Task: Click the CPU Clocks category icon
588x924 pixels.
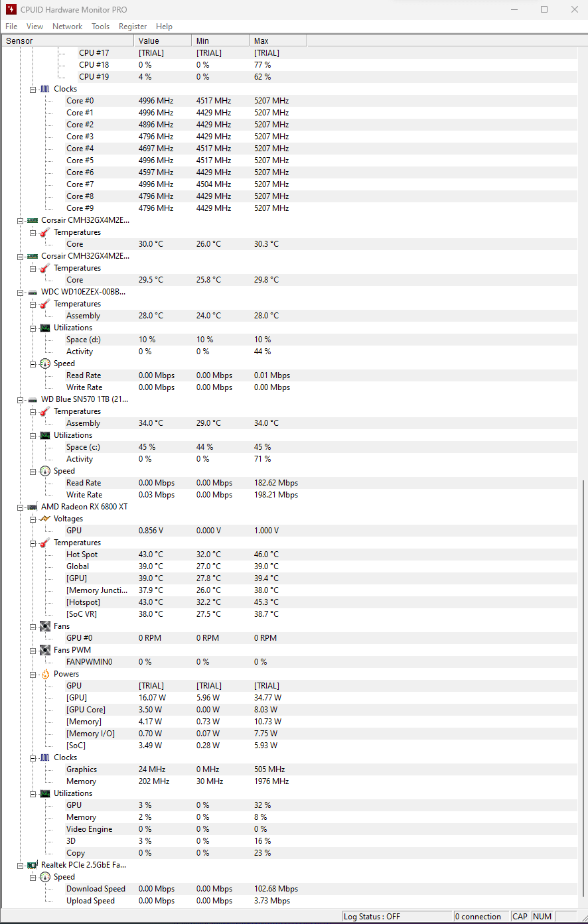Action: coord(44,89)
